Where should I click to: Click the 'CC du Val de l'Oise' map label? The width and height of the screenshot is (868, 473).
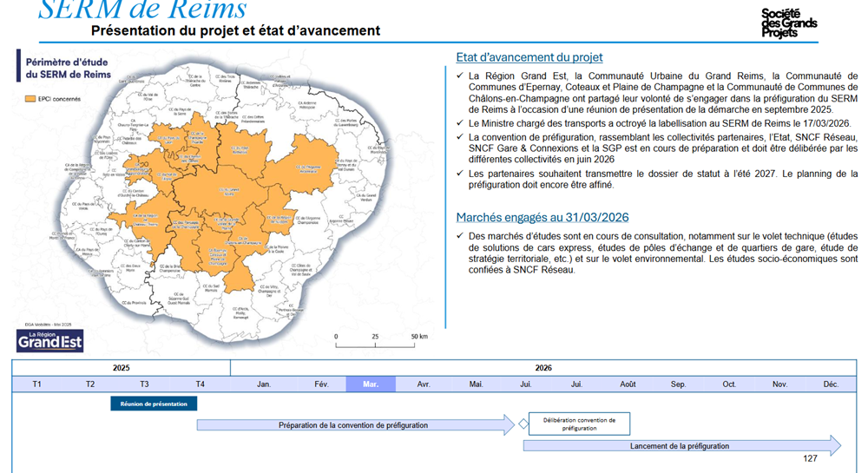[148, 96]
